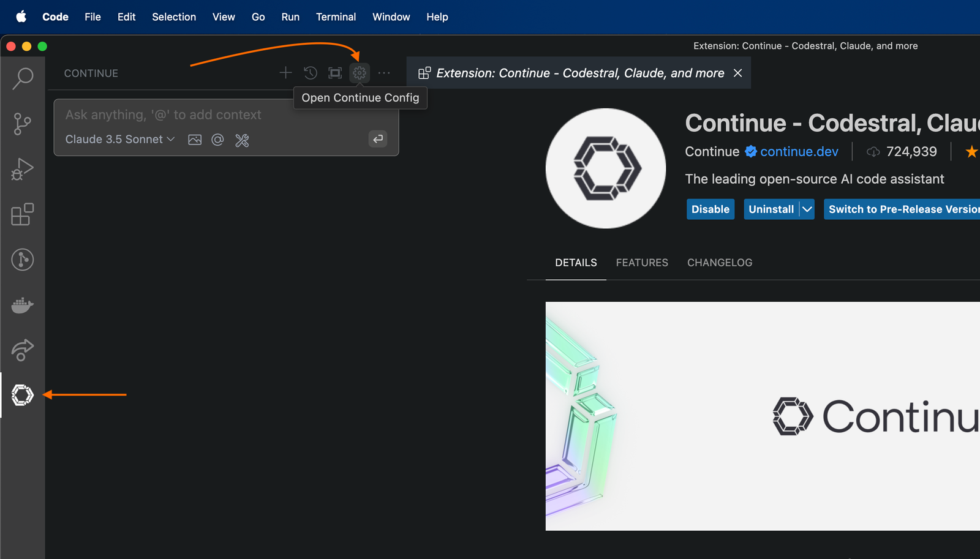Switch to the FEATURES tab
This screenshot has width=980, height=559.
point(641,262)
